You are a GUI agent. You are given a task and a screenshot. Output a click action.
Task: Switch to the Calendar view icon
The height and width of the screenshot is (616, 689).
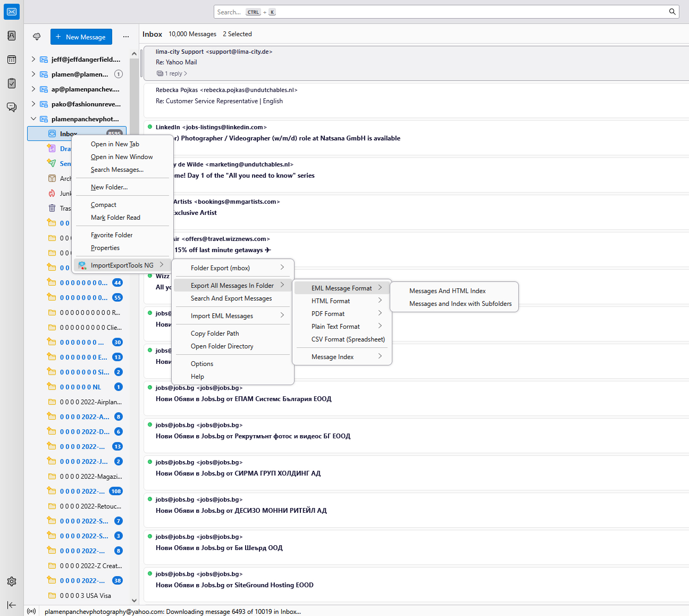(12, 60)
